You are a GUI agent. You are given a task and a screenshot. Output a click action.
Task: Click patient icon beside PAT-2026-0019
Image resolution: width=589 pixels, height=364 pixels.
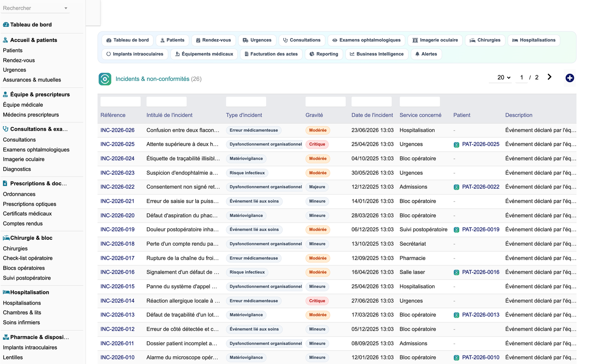(x=457, y=230)
